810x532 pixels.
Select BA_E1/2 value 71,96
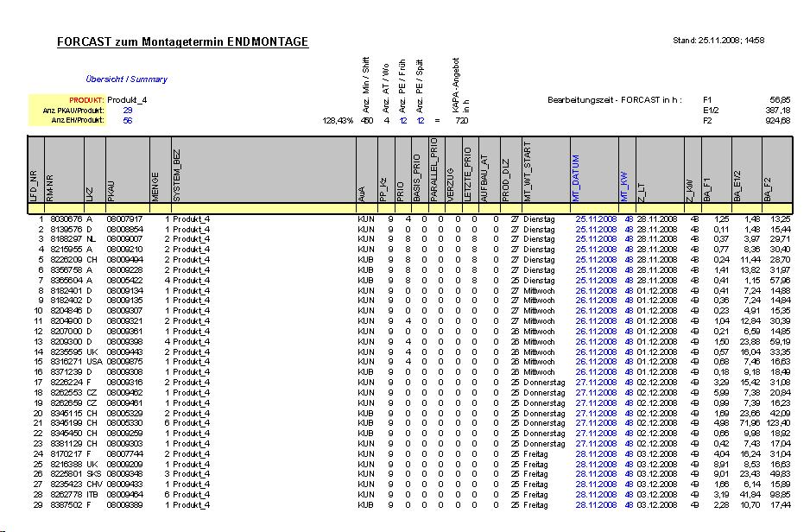pyautogui.click(x=750, y=423)
